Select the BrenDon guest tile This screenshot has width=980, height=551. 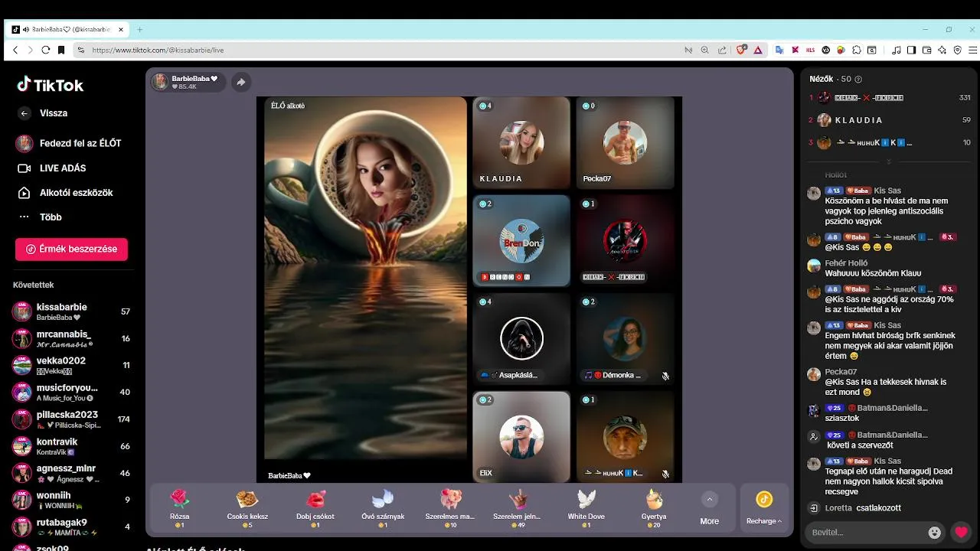[x=521, y=241]
